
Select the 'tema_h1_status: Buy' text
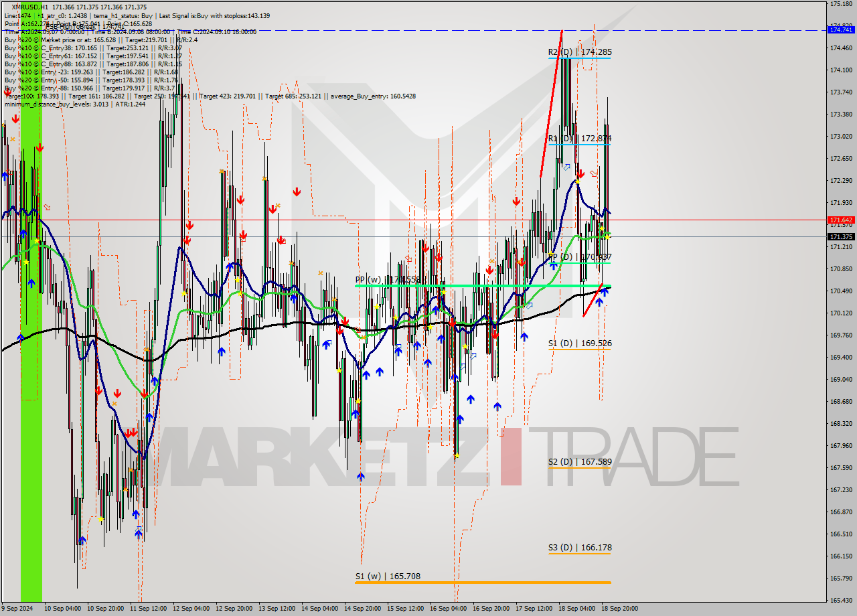click(x=122, y=15)
